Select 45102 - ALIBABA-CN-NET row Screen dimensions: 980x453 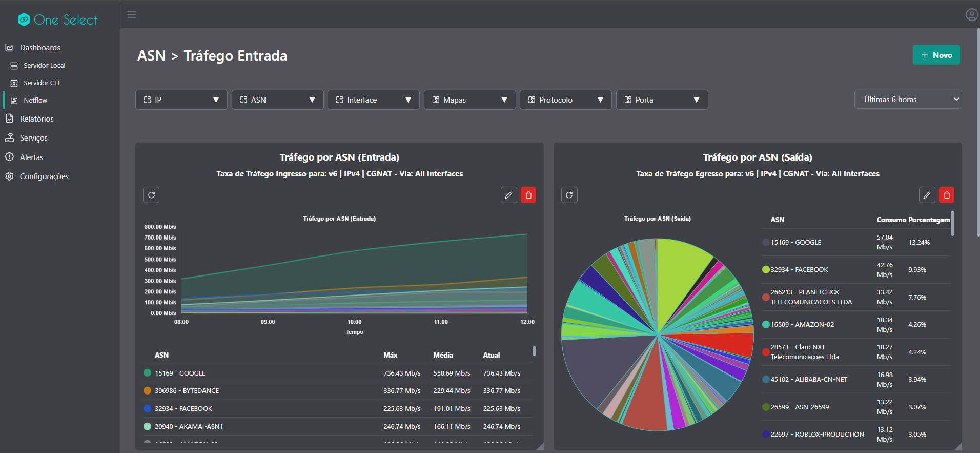click(856, 380)
